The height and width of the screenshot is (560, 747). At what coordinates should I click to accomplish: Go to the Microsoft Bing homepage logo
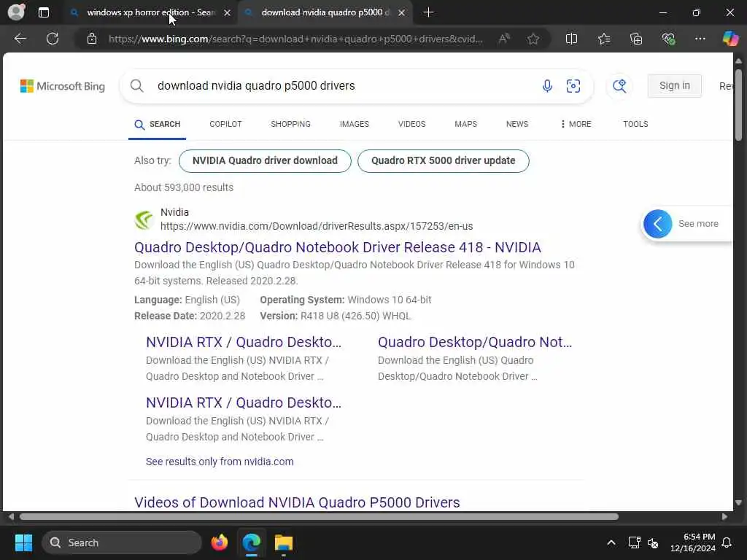[x=63, y=86]
